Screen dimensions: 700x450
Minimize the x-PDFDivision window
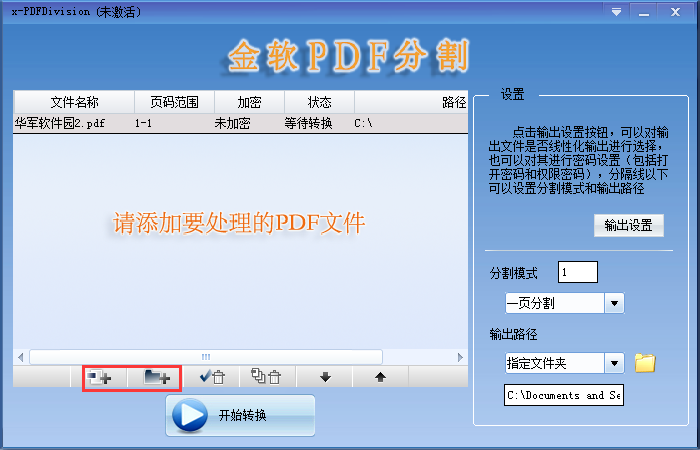(x=644, y=12)
